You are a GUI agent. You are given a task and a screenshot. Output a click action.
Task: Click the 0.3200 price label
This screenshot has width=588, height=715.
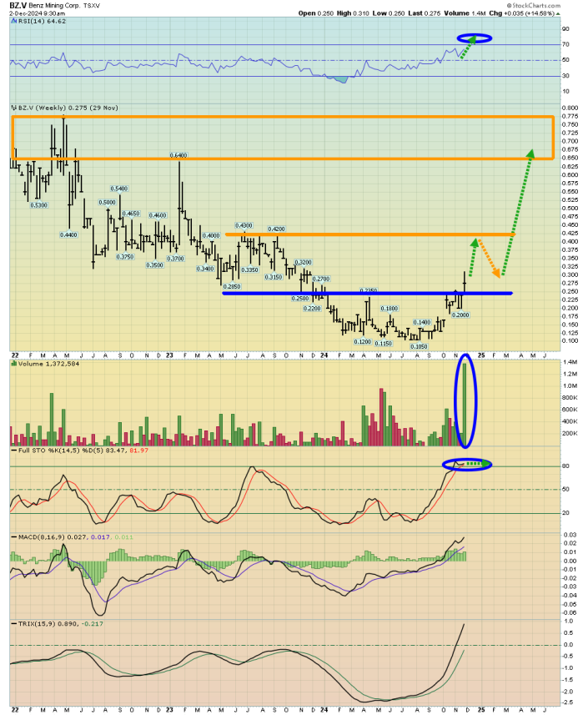coord(303,263)
